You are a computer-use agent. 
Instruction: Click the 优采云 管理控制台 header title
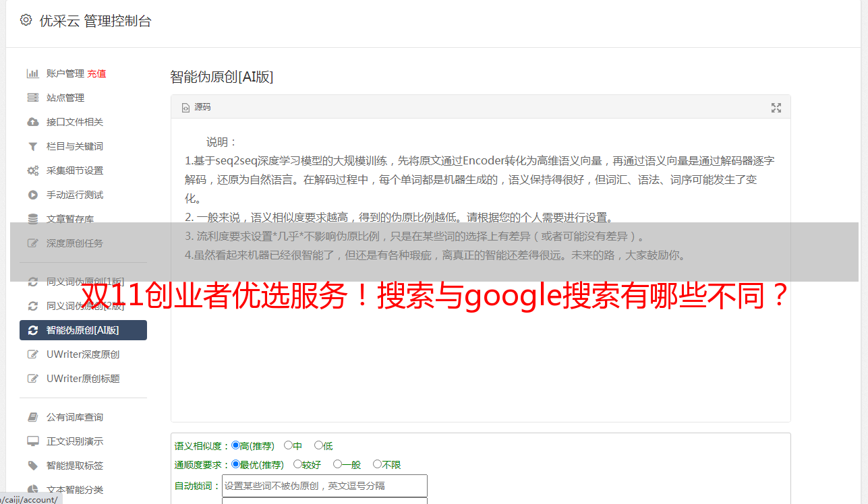coord(95,21)
